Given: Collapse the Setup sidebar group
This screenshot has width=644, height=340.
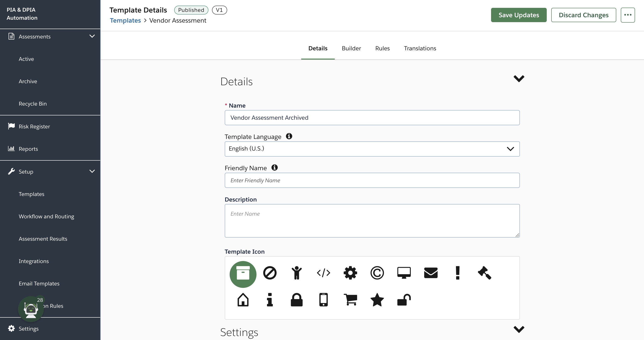Looking at the screenshot, I should coord(92,172).
